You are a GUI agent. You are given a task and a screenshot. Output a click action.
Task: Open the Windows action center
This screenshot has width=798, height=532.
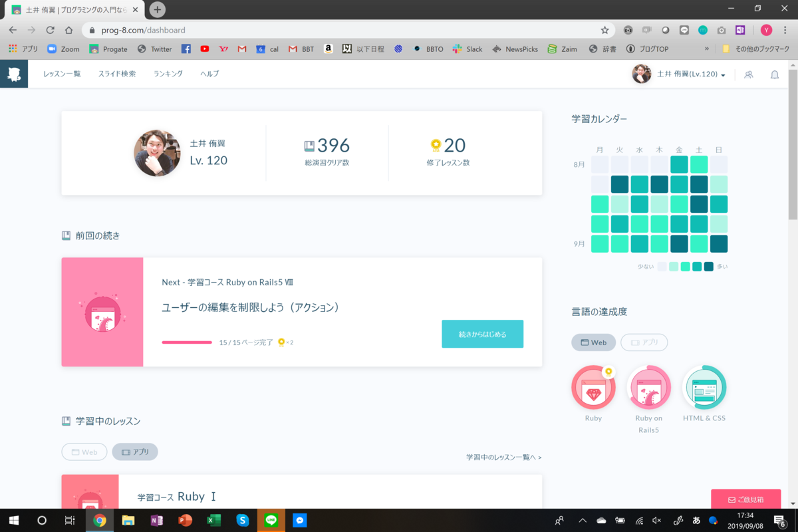(780, 521)
